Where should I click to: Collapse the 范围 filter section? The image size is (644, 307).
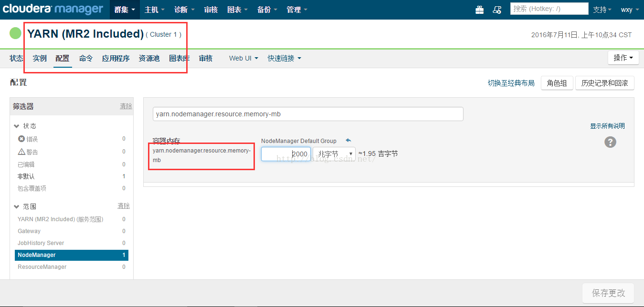pyautogui.click(x=25, y=206)
